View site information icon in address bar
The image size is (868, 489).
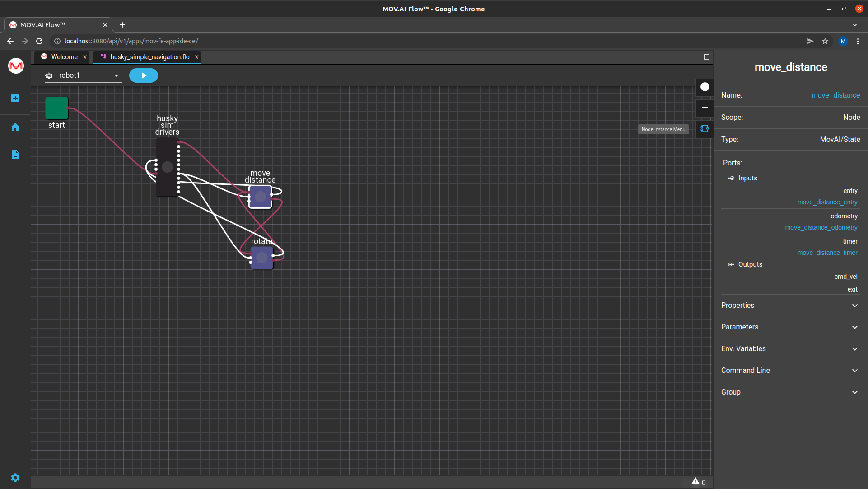[57, 41]
